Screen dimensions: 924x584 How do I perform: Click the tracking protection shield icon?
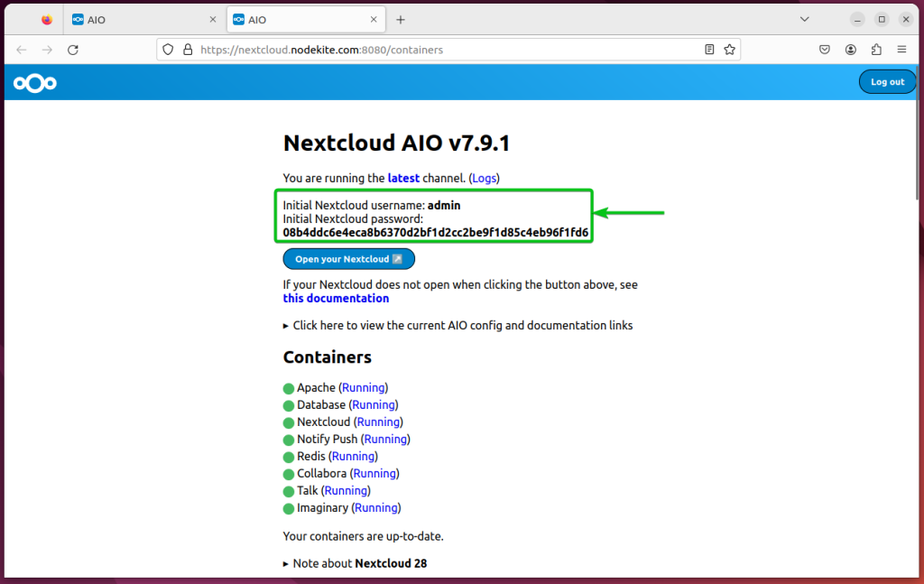(x=168, y=50)
